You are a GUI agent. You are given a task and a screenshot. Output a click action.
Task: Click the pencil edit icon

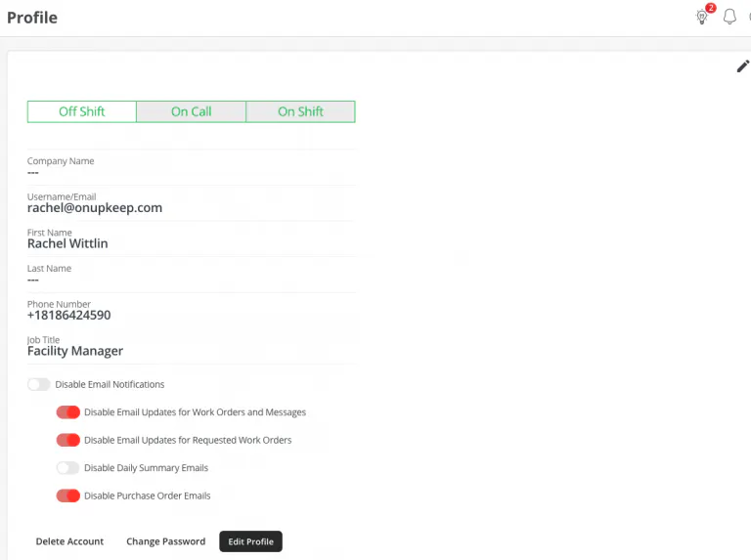[742, 66]
